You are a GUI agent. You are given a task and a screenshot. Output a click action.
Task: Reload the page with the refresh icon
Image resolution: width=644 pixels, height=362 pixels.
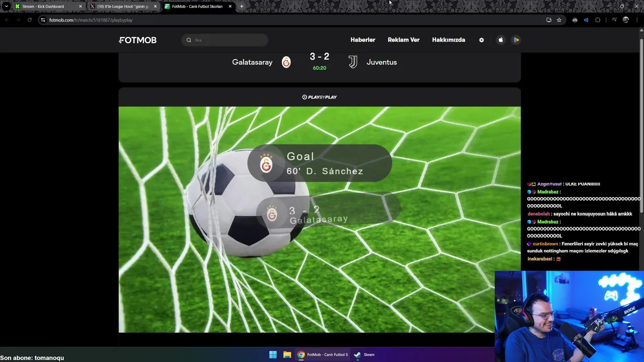coord(29,20)
